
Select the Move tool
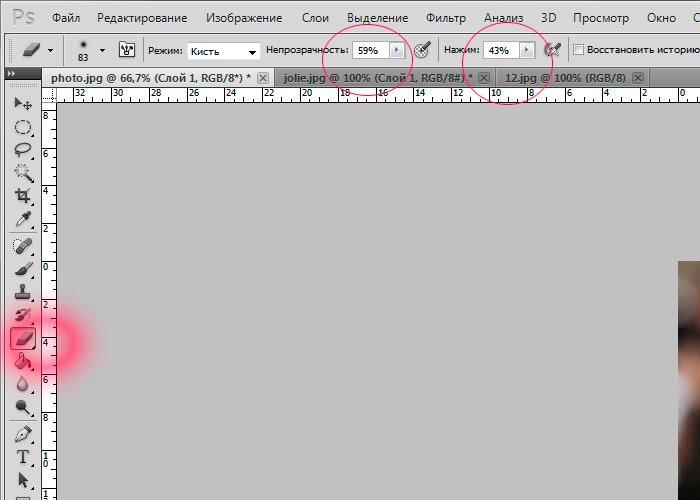(x=23, y=104)
